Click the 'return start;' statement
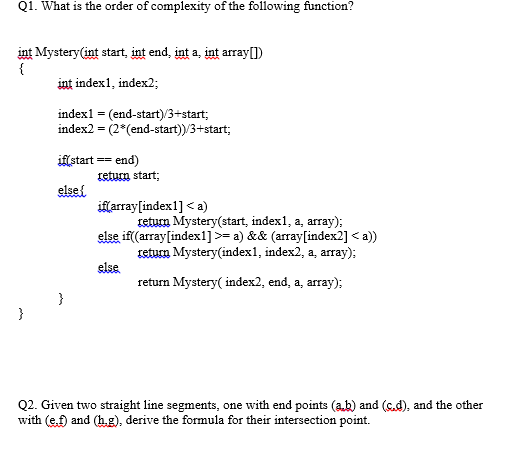The width and height of the screenshot is (506, 449). [129, 175]
